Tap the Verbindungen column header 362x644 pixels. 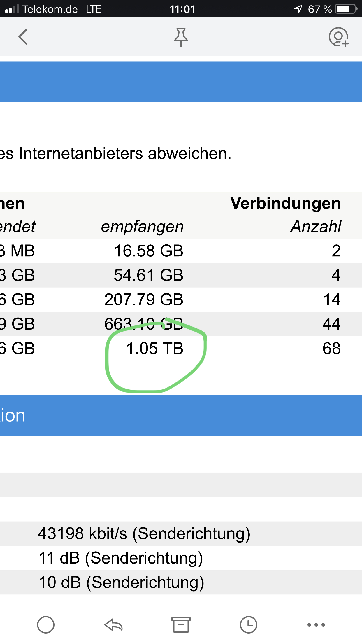(285, 203)
